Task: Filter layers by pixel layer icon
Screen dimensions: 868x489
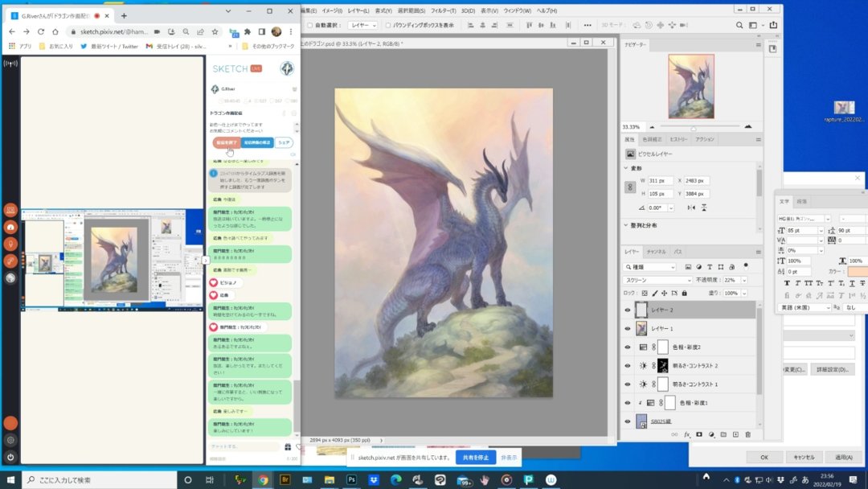Action: [688, 267]
